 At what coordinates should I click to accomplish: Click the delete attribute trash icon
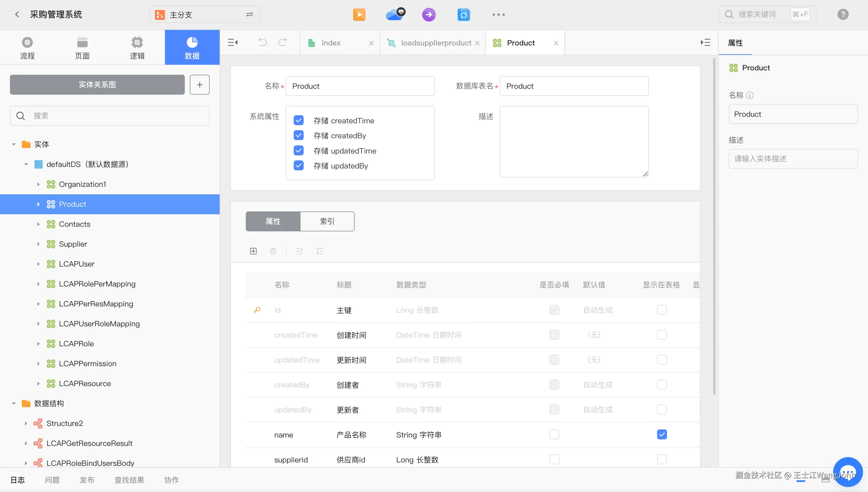(273, 251)
